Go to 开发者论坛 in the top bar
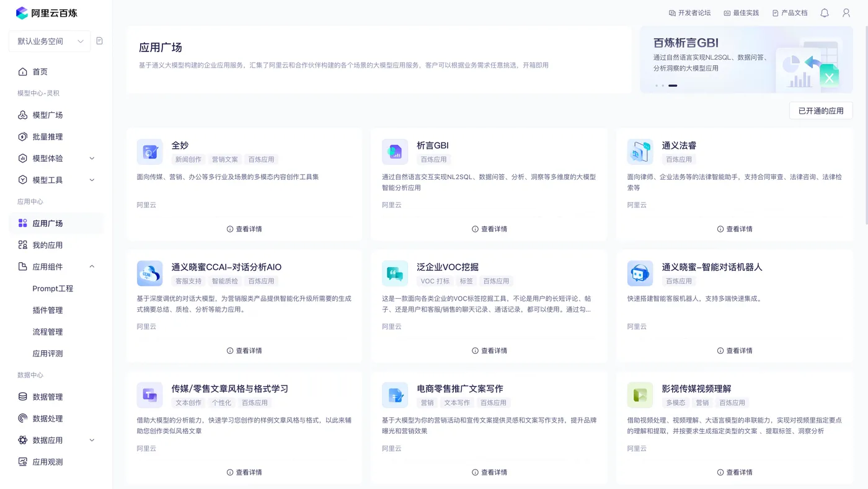Image resolution: width=868 pixels, height=489 pixels. click(x=689, y=13)
